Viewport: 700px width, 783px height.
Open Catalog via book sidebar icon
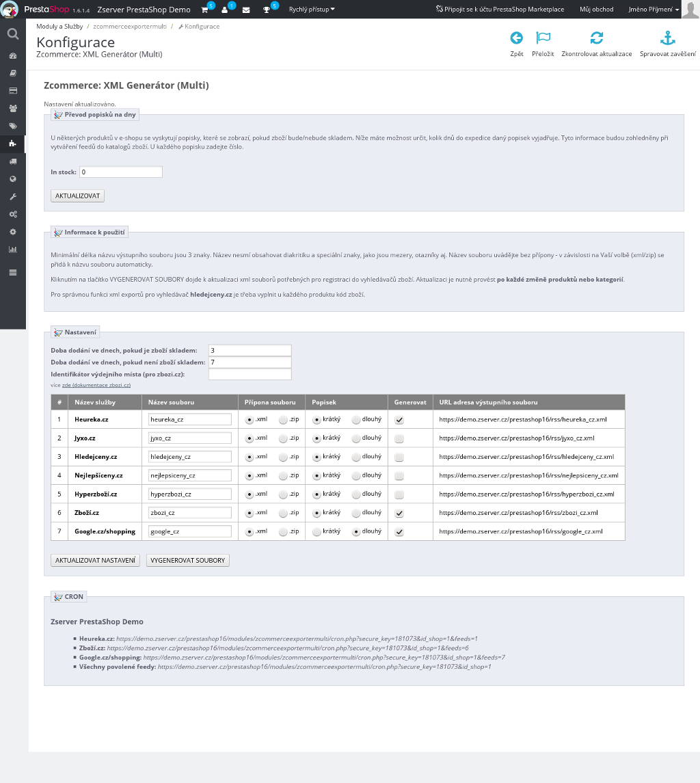coord(13,73)
